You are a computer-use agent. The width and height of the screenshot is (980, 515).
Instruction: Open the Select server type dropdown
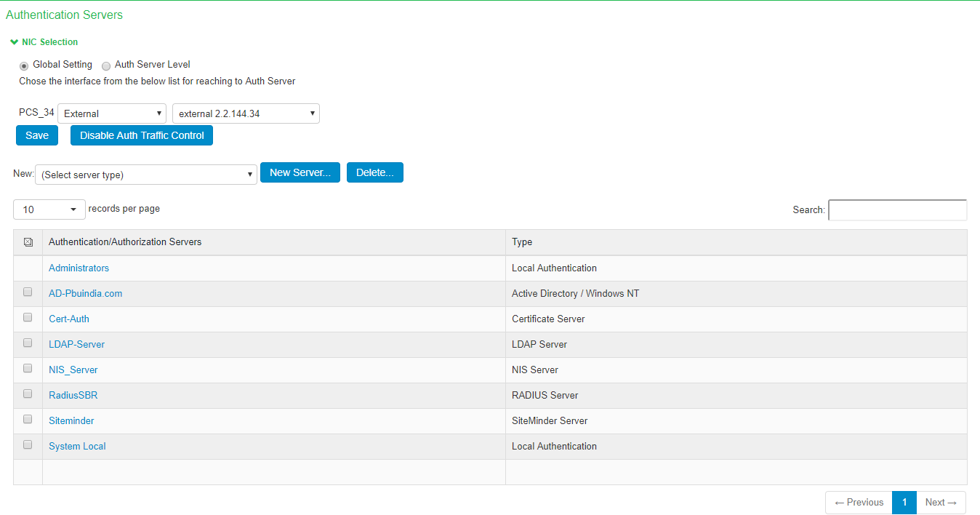145,174
